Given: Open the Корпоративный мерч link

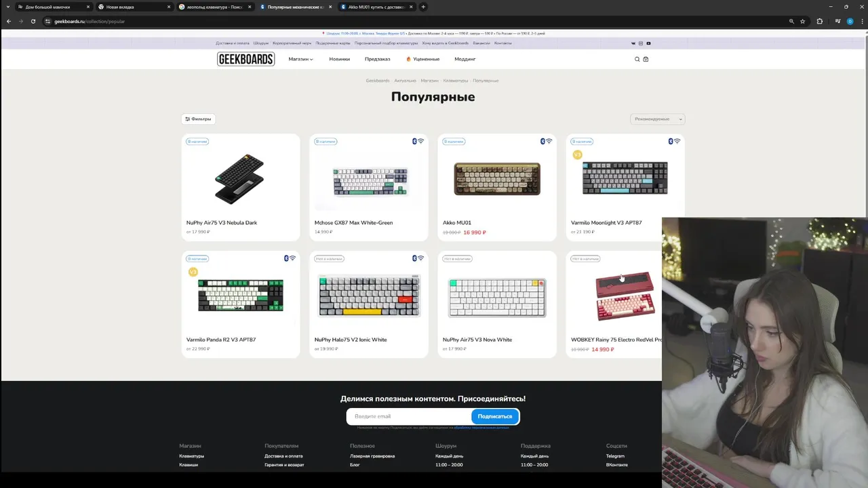Looking at the screenshot, I should 292,43.
